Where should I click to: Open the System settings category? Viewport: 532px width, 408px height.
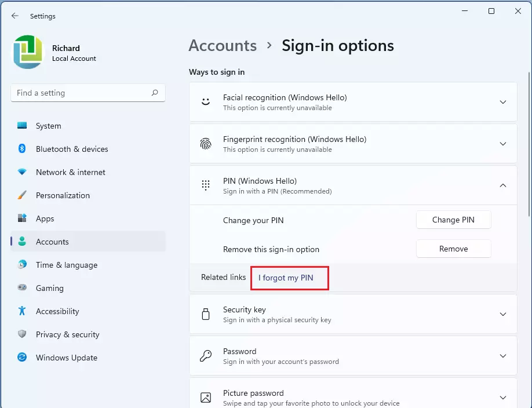point(48,126)
